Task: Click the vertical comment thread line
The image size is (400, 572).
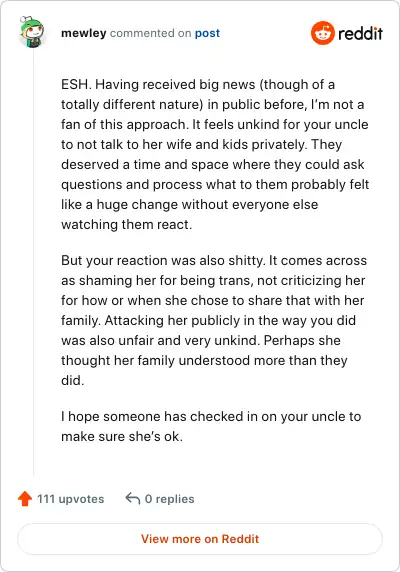Action: tap(34, 263)
